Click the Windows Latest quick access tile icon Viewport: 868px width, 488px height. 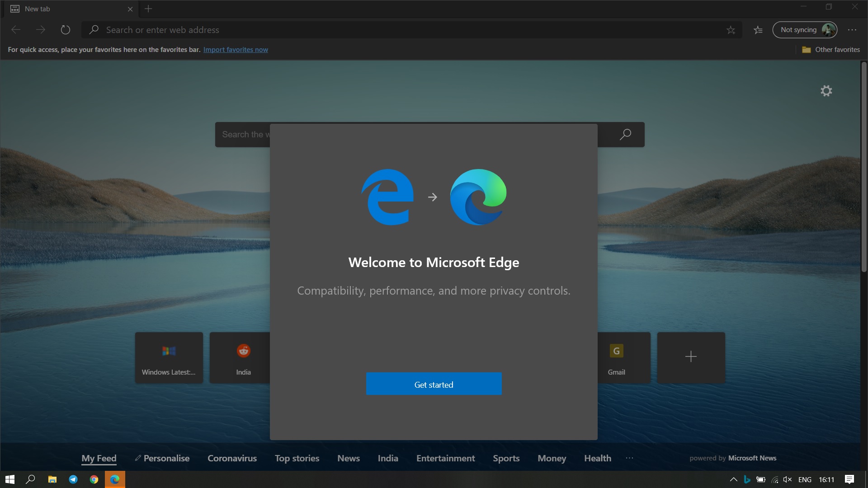pyautogui.click(x=169, y=351)
